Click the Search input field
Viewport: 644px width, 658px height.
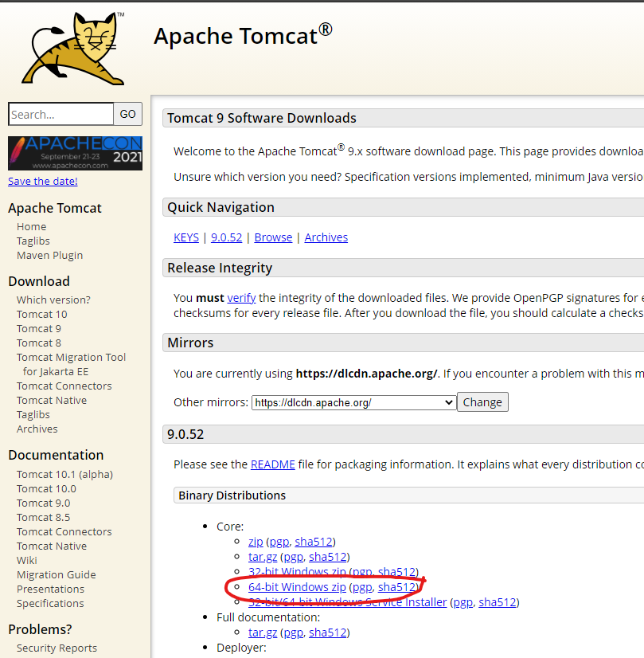click(x=60, y=114)
